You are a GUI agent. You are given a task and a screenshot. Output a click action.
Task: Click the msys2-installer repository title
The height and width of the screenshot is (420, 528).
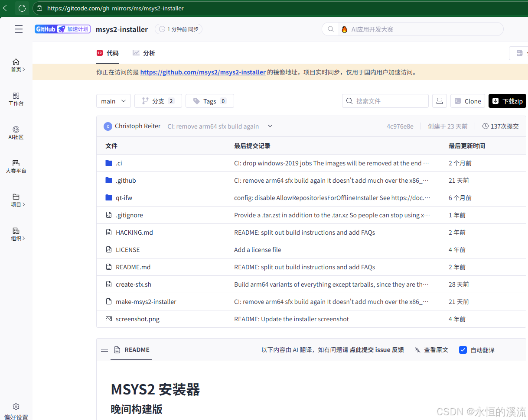122,29
